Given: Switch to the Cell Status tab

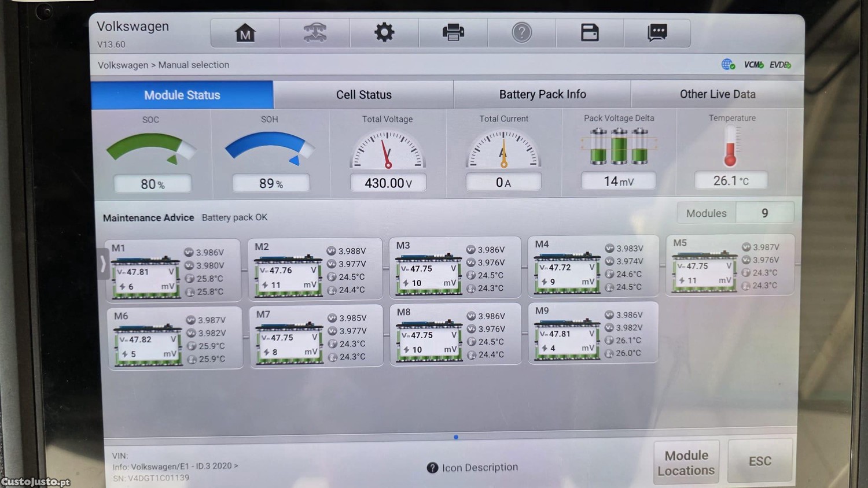Looking at the screenshot, I should click(x=363, y=95).
